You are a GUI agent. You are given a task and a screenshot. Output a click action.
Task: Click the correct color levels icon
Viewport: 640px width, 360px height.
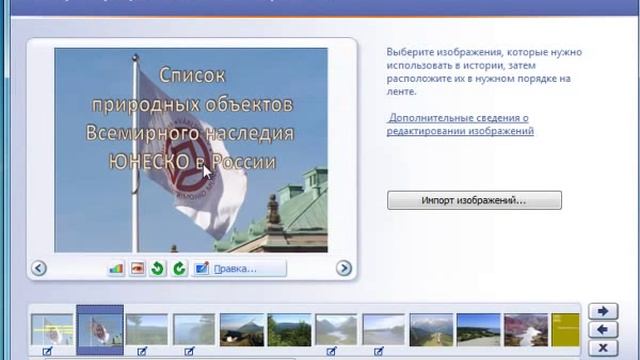[x=116, y=269]
